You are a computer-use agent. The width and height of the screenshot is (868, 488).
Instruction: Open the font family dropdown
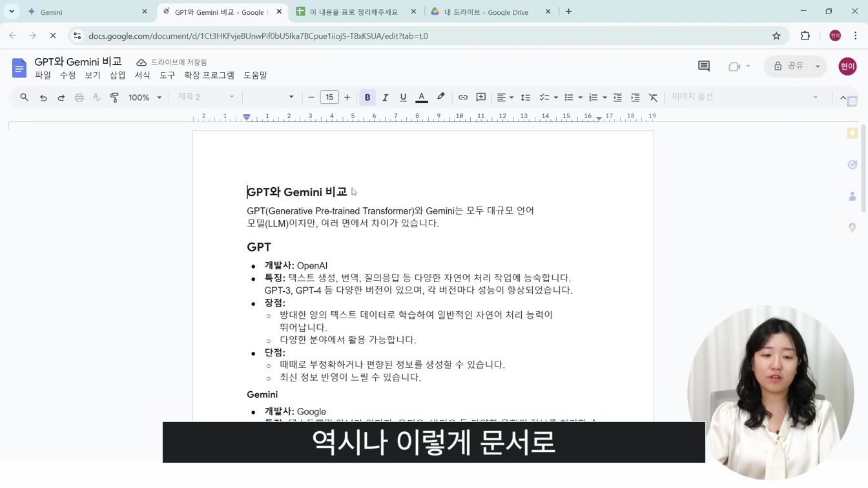(x=270, y=97)
